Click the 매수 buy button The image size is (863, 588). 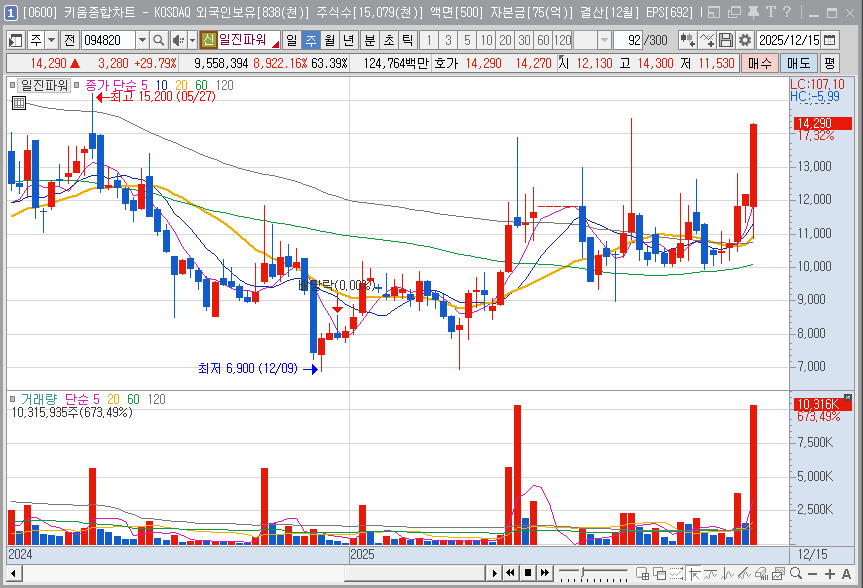(760, 63)
